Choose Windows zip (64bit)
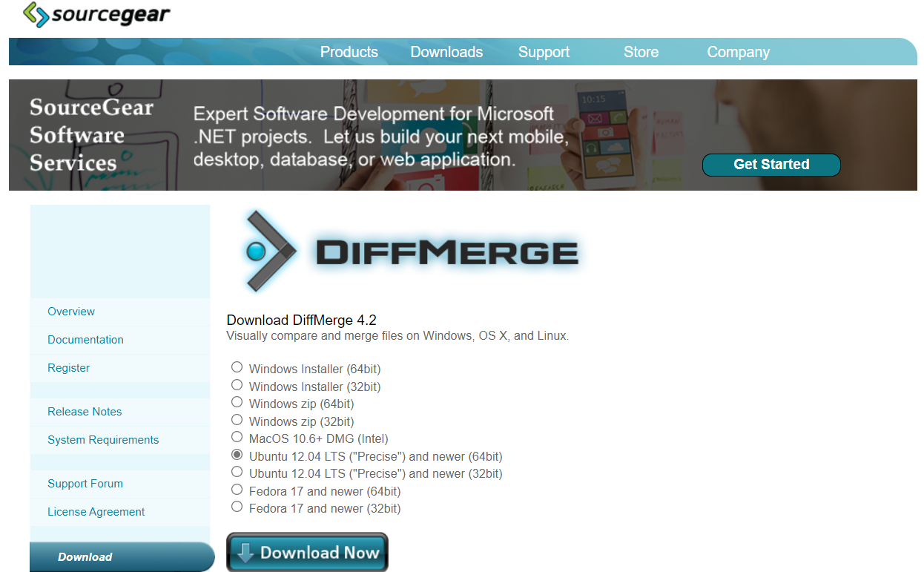The image size is (924, 572). point(237,401)
